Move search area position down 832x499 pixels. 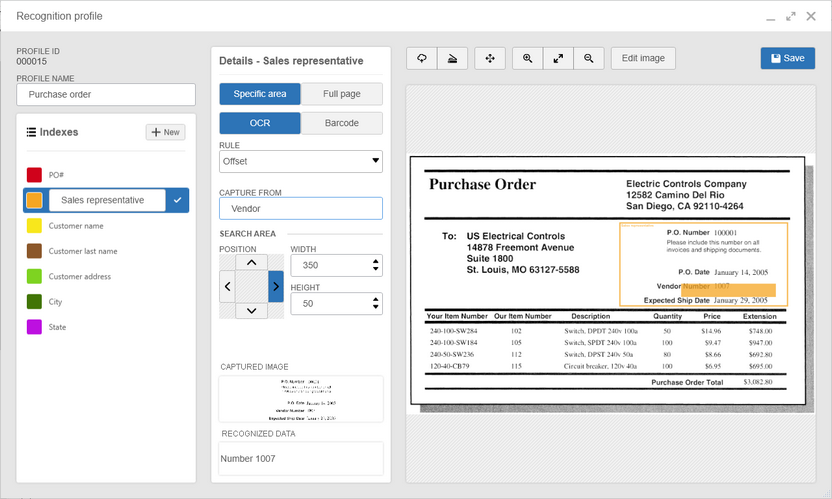tap(252, 311)
